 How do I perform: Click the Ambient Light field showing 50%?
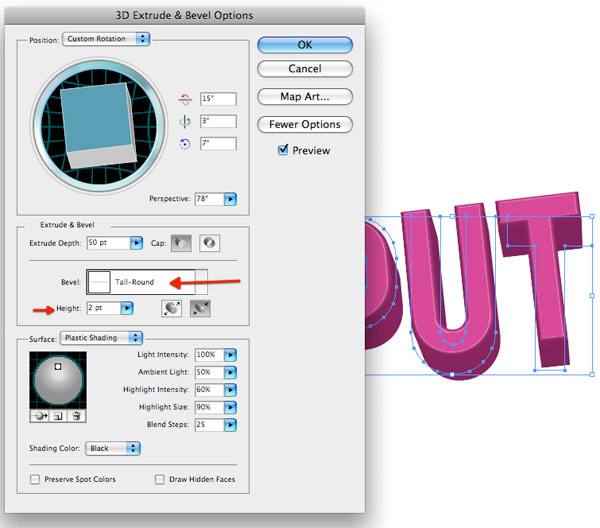209,372
